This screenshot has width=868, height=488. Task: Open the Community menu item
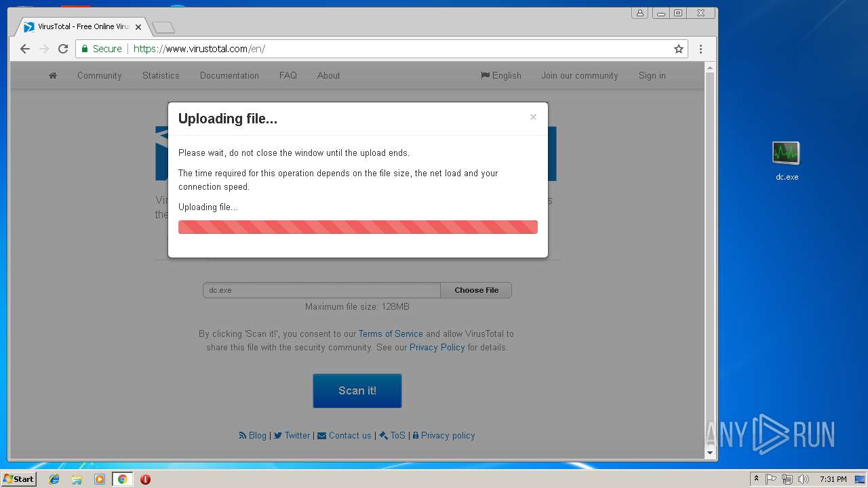click(99, 75)
